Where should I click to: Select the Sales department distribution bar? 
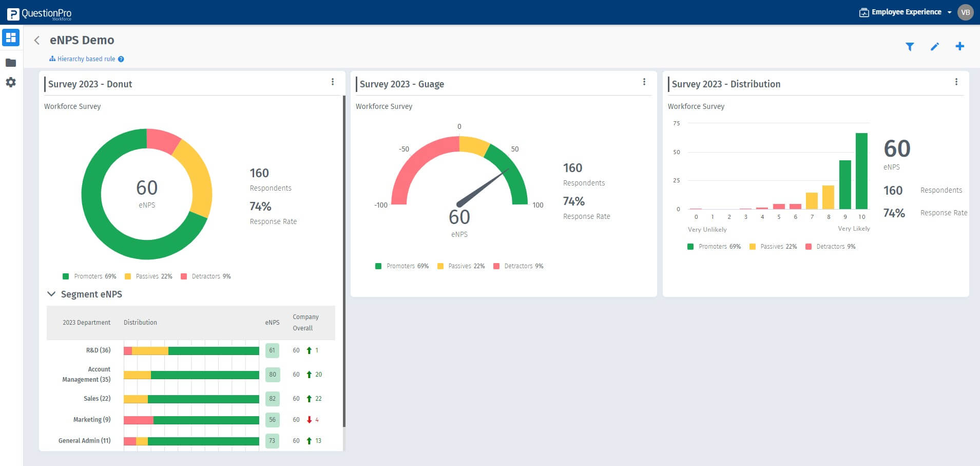pyautogui.click(x=193, y=398)
